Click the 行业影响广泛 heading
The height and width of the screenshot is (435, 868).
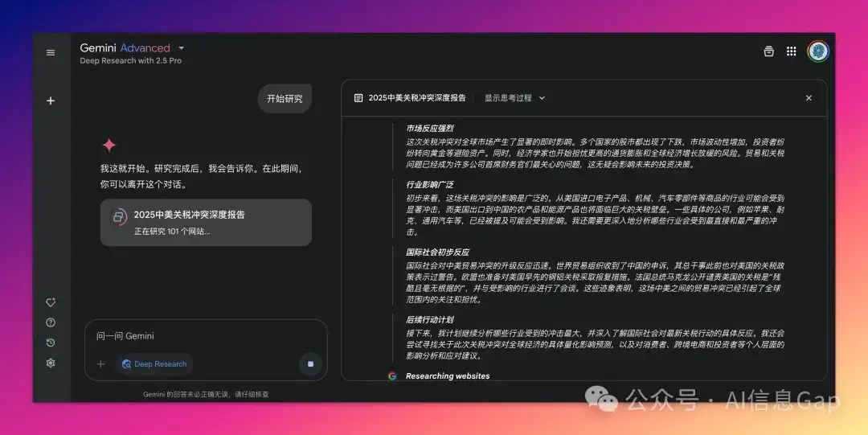(430, 184)
